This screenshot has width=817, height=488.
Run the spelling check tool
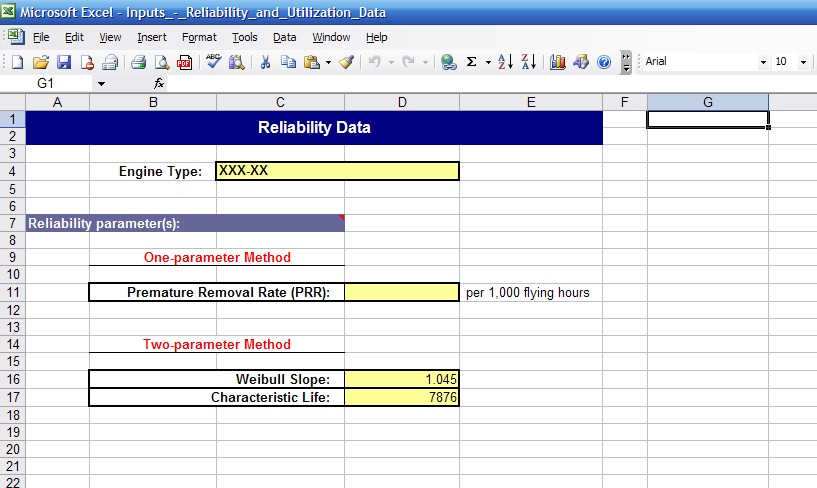[213, 62]
